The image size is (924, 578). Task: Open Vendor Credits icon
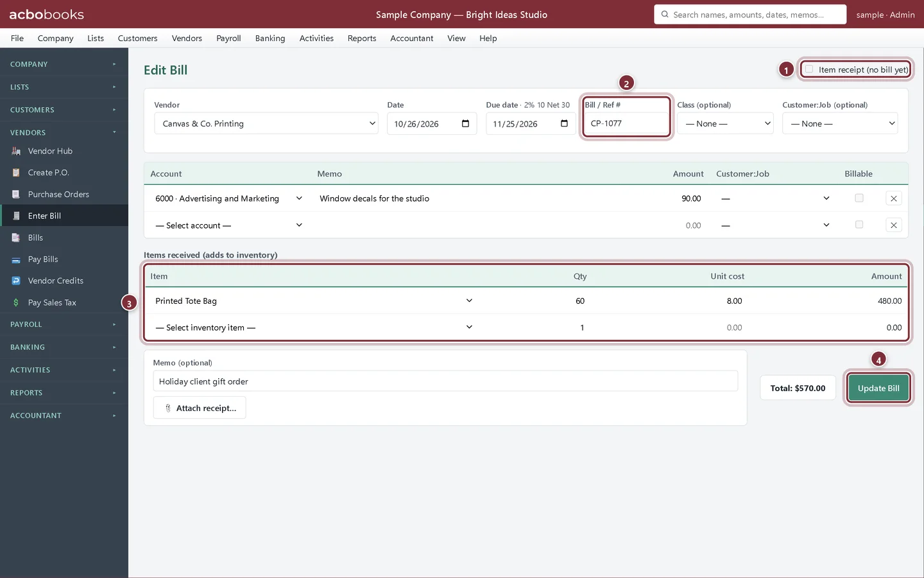(x=16, y=281)
